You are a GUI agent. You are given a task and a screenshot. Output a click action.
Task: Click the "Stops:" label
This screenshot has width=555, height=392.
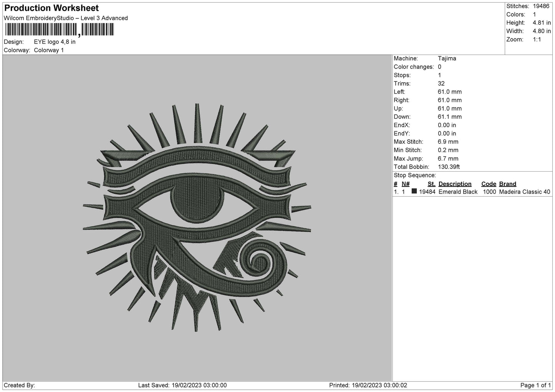[402, 75]
